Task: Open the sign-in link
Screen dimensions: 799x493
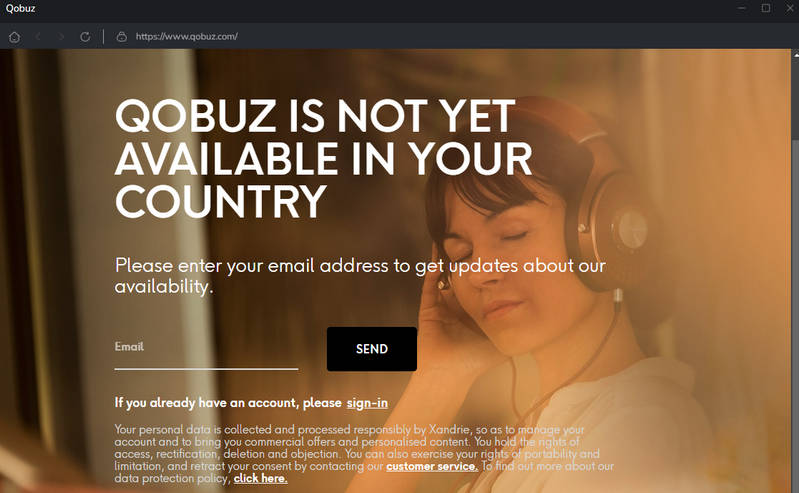Action: point(367,403)
